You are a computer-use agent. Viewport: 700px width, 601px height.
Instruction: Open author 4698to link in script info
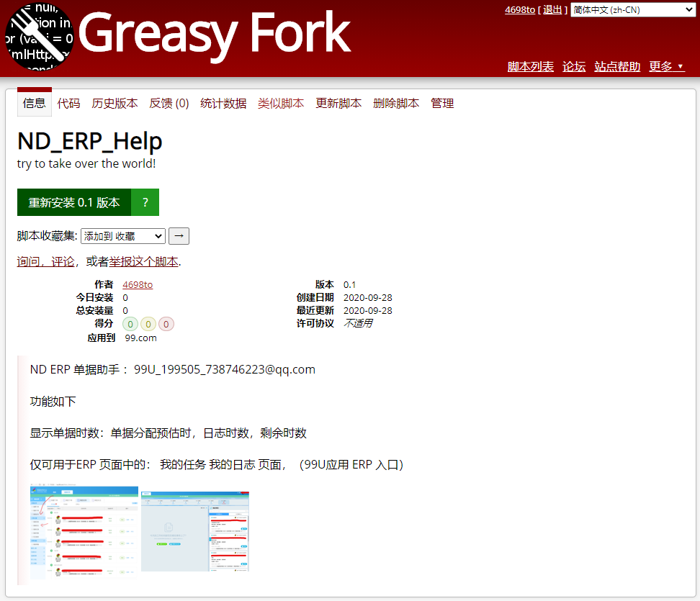click(138, 284)
